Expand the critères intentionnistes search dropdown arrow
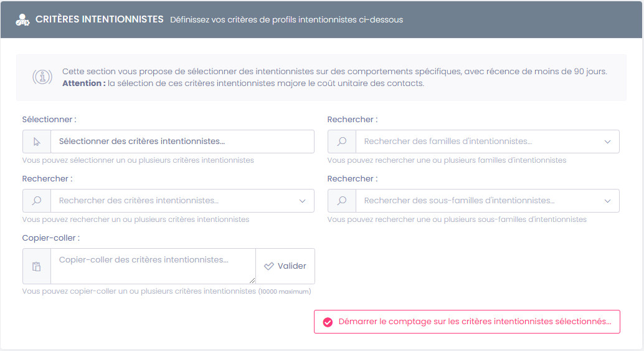Screen dimensions: 644x351 pos(302,201)
